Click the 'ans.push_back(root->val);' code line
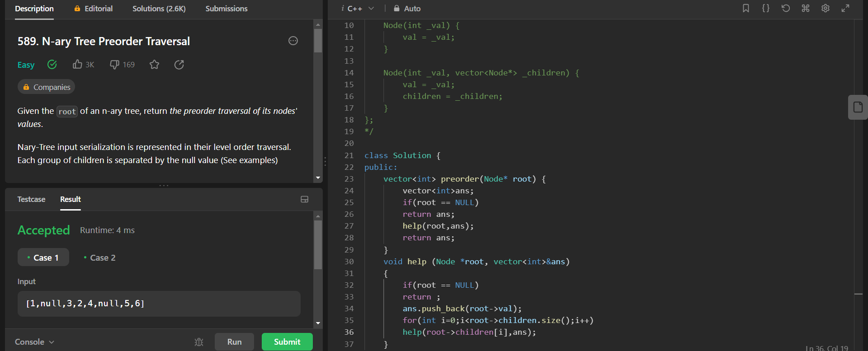This screenshot has height=351, width=868. (x=462, y=309)
